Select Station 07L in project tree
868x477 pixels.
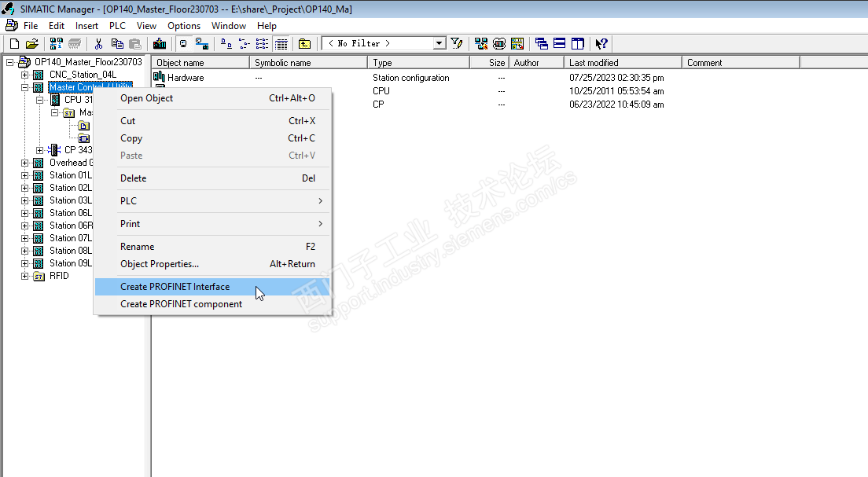click(x=70, y=238)
